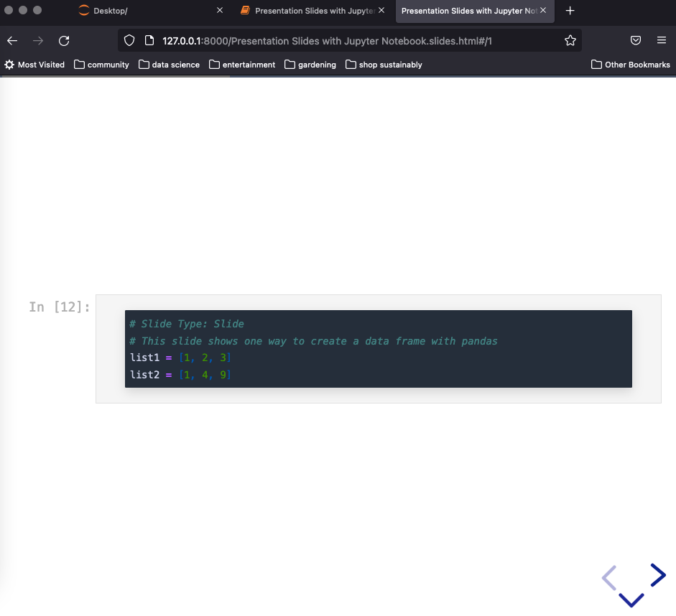Reload the current page
Image resolution: width=676 pixels, height=616 pixels.
point(64,40)
